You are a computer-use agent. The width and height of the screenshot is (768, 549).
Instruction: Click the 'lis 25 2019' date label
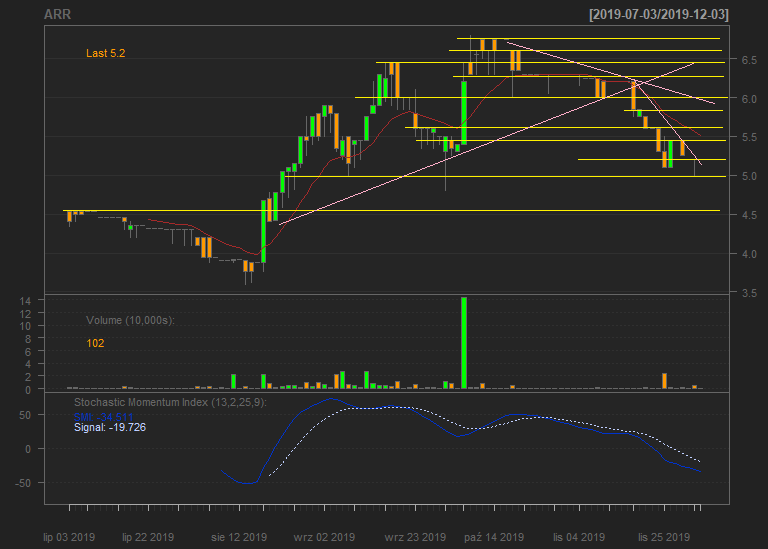click(664, 537)
